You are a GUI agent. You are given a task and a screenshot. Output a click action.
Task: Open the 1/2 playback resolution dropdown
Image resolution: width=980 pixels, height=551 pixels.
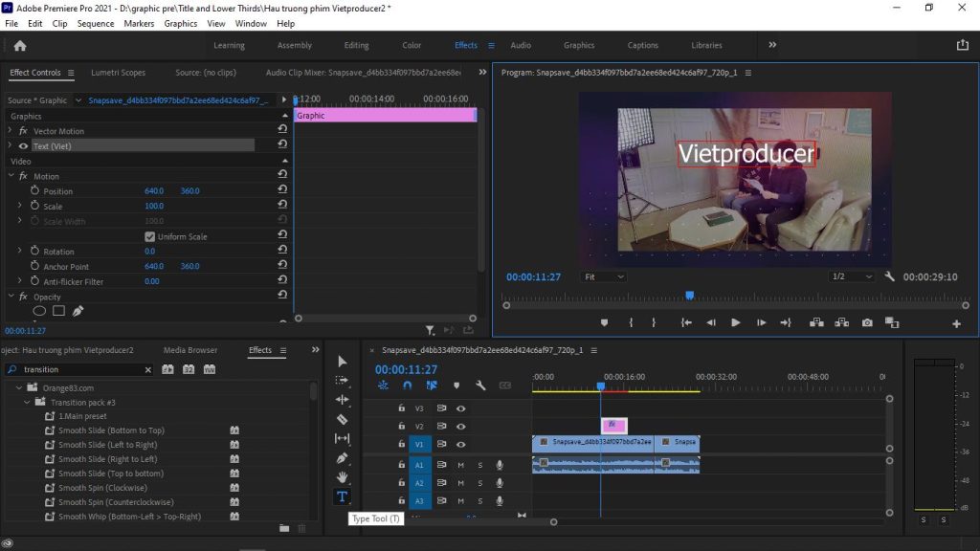852,276
